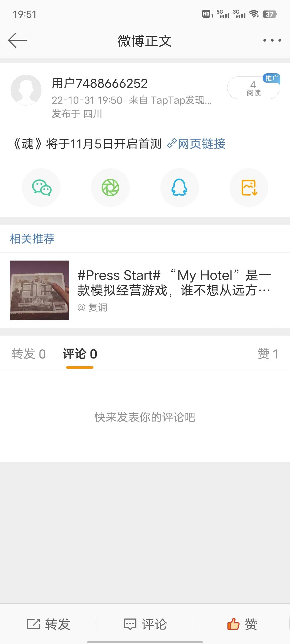Share post to WeChat Moments
Screen dimensions: 290x644
pyautogui.click(x=110, y=188)
